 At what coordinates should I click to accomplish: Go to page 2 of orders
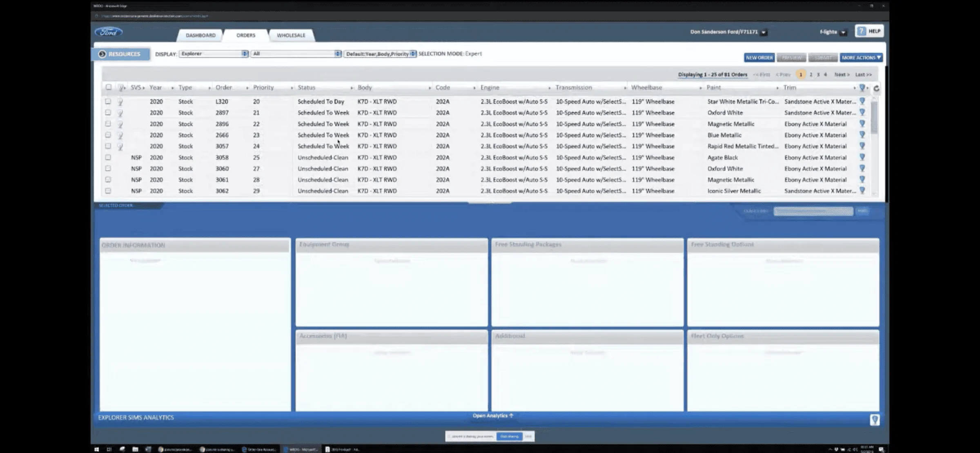811,75
